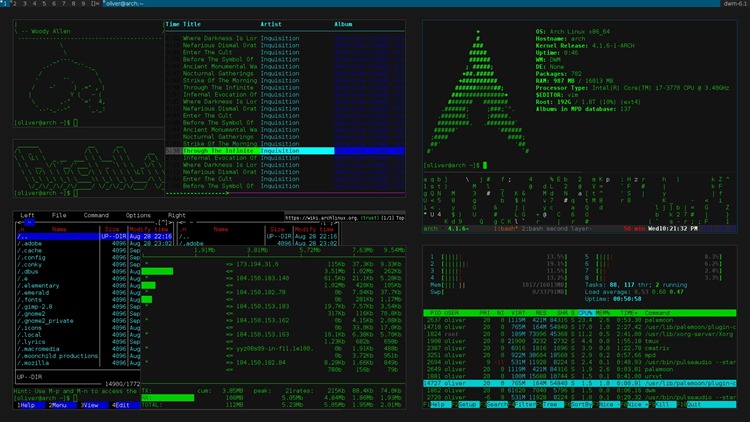Click F2 Setup in htop
This screenshot has height=422, width=750.
click(465, 404)
